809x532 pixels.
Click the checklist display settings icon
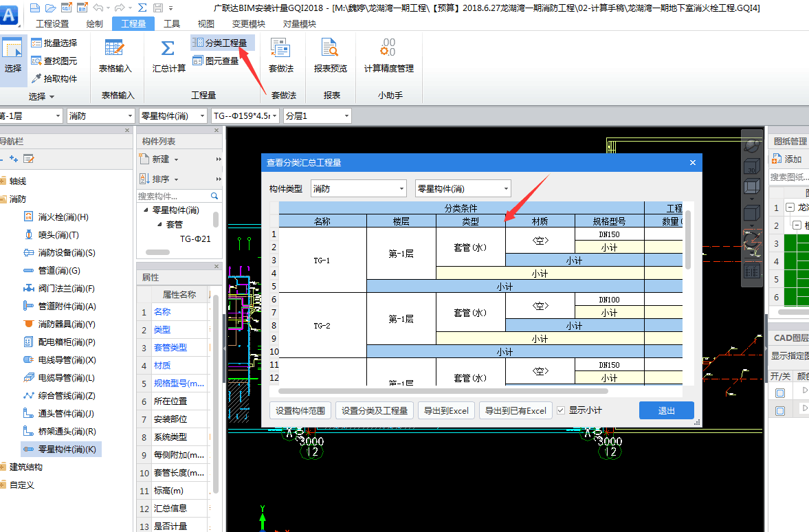(752, 271)
